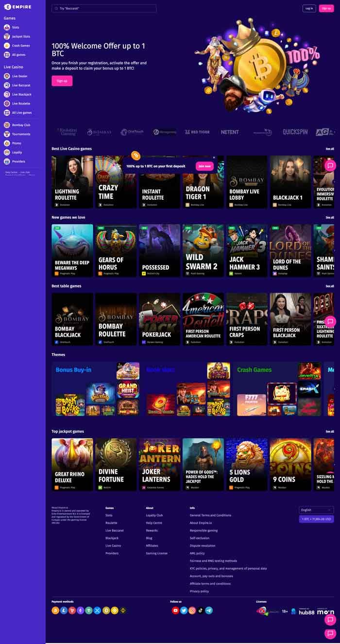This screenshot has height=644, width=340.
Task: Open the Crazy Time game card
Action: [x=116, y=182]
